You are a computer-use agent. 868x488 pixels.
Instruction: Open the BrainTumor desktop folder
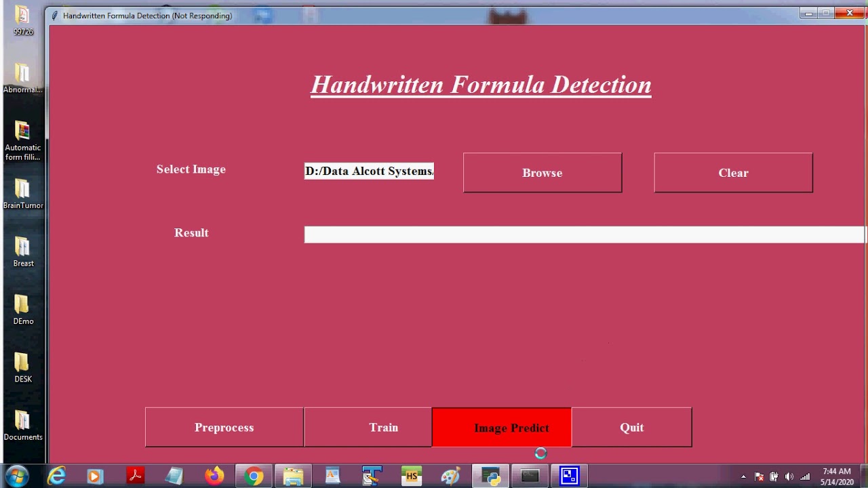pyautogui.click(x=23, y=194)
